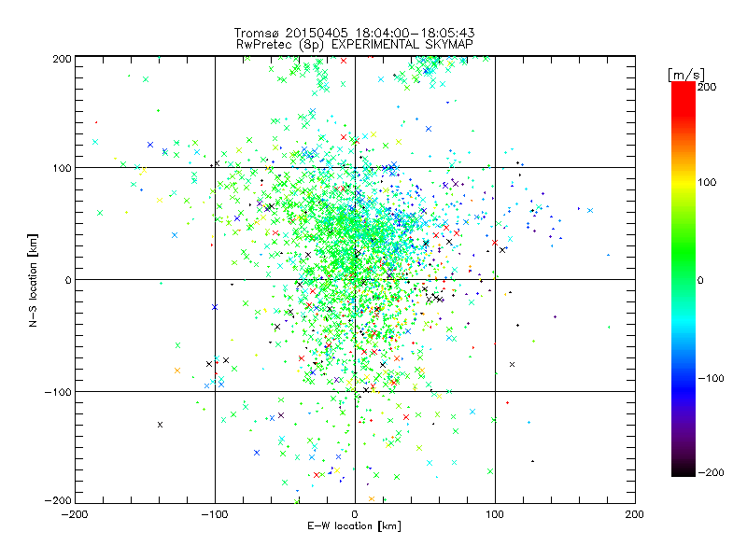Click the colorbar −100 label
The height and width of the screenshot is (560, 747).
click(x=711, y=379)
